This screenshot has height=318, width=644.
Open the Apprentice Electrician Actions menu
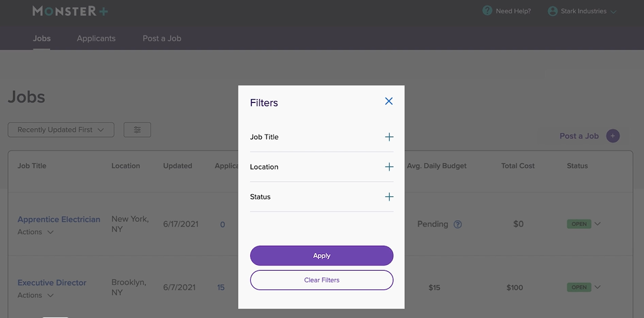pos(36,232)
